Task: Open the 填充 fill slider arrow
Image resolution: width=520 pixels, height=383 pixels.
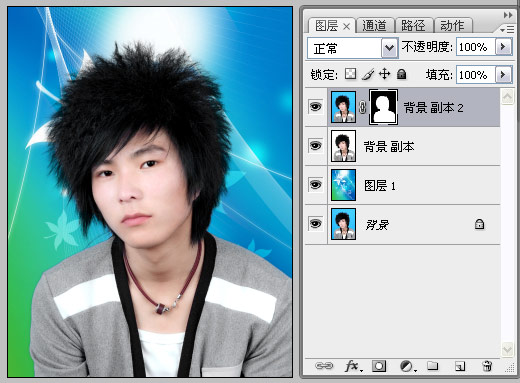Action: pyautogui.click(x=503, y=74)
